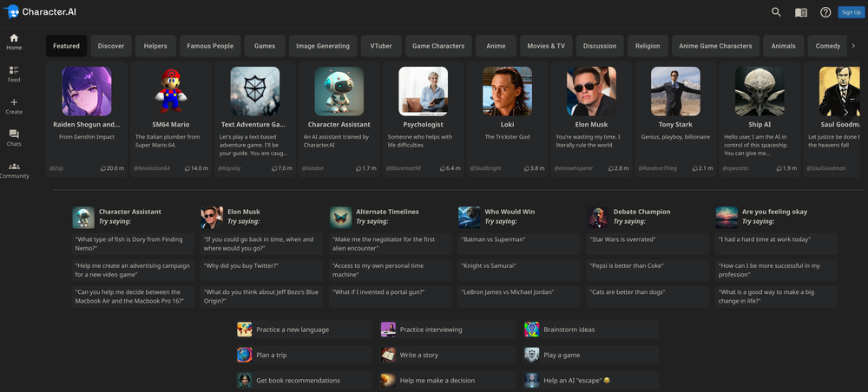Click the Sign Up button
Image resolution: width=868 pixels, height=392 pixels.
click(851, 12)
